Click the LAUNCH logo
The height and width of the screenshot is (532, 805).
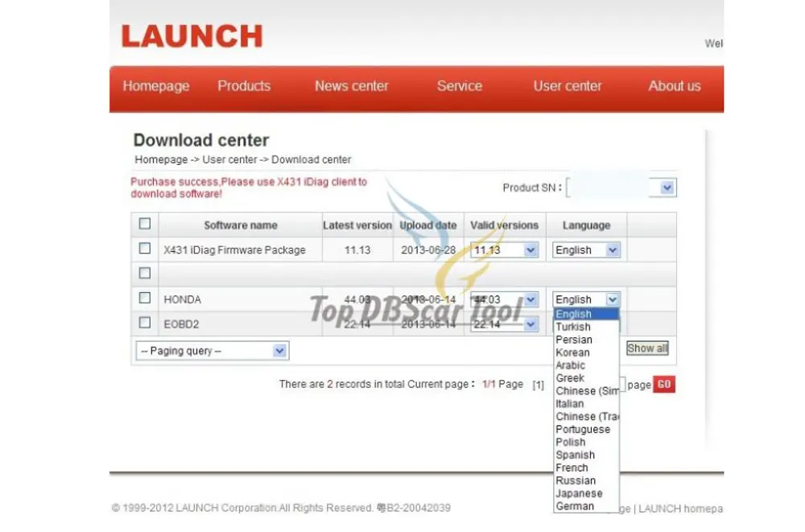tap(192, 36)
